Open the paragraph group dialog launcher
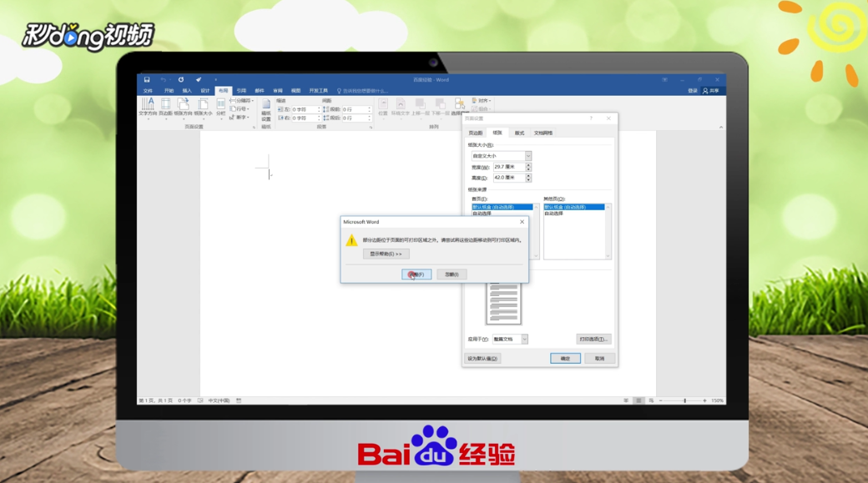 [371, 128]
